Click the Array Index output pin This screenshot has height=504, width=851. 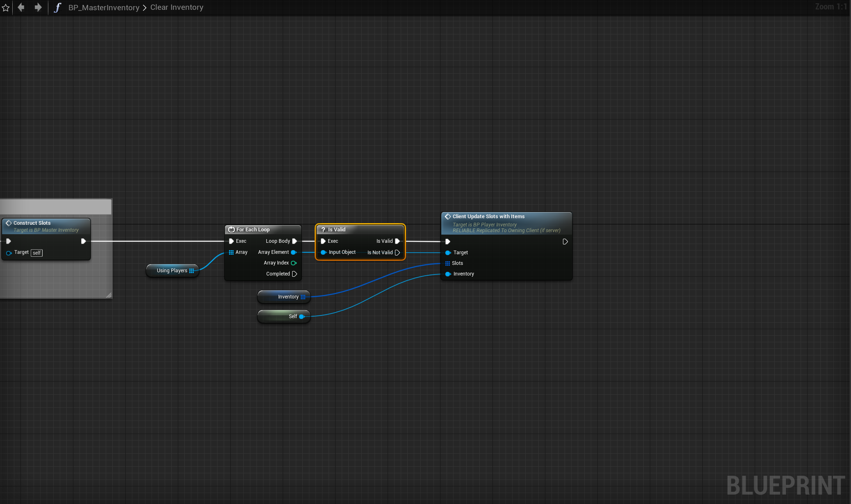(293, 263)
